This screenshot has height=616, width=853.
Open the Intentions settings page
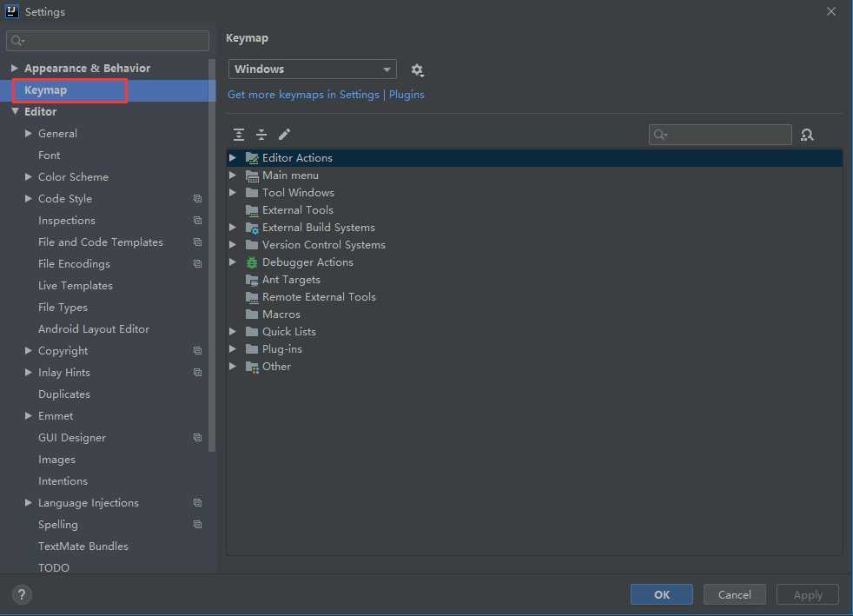click(x=63, y=481)
